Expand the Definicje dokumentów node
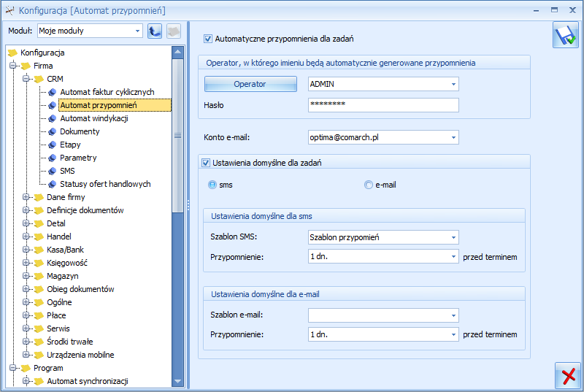This screenshot has height=392, width=584. click(x=26, y=210)
